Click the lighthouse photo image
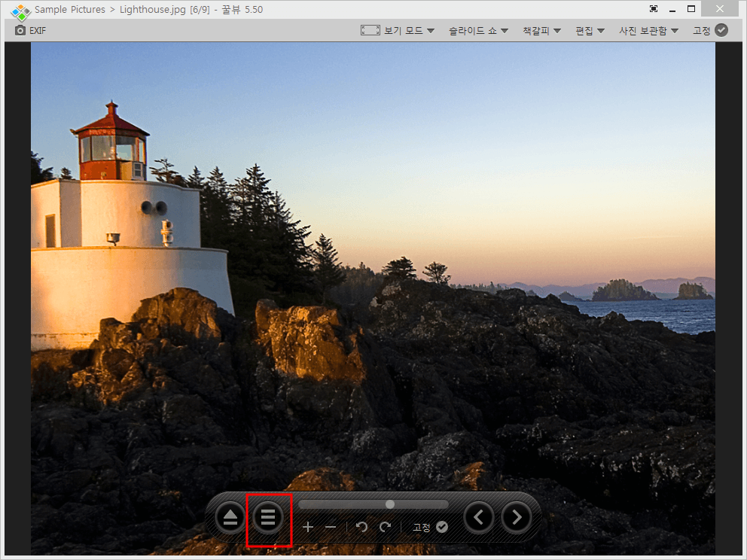This screenshot has width=747, height=560. (373, 298)
